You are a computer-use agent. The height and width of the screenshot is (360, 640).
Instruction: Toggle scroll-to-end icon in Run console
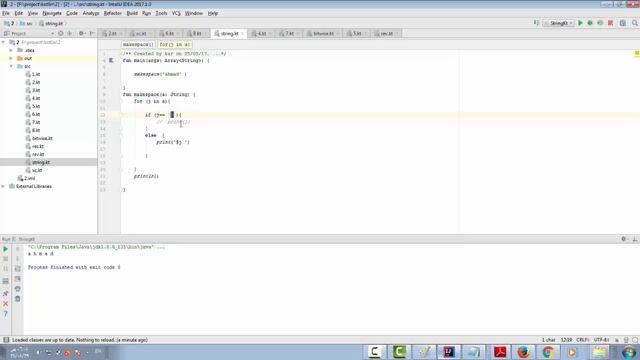pyautogui.click(x=18, y=279)
